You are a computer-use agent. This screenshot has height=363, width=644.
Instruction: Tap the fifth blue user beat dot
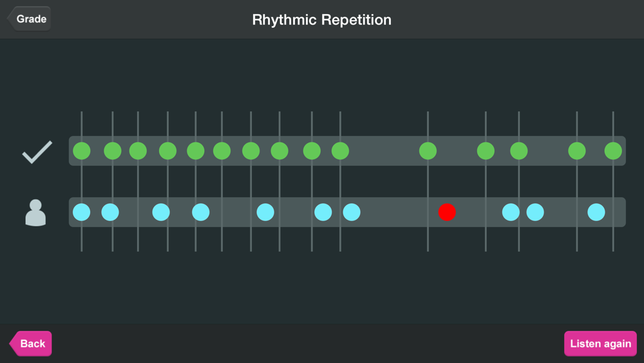click(x=265, y=212)
